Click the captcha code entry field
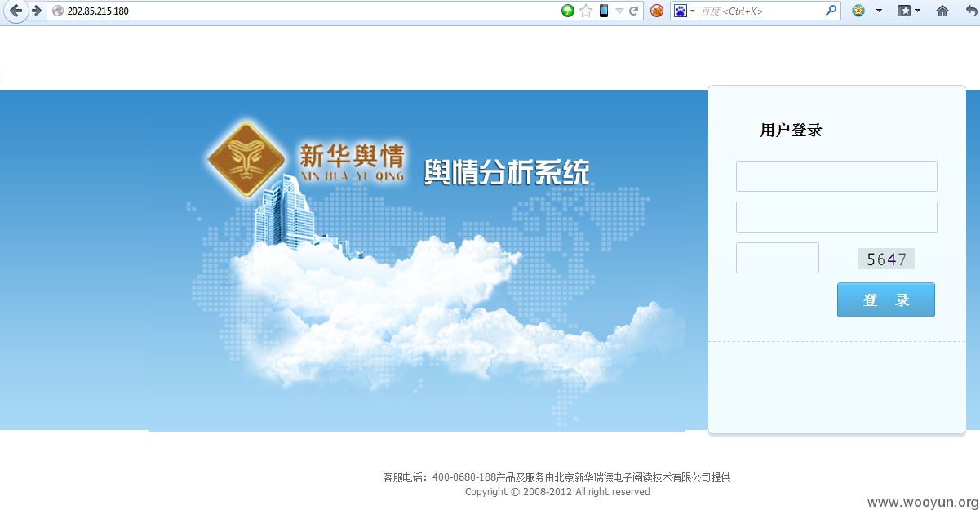This screenshot has width=980, height=510. tap(778, 258)
